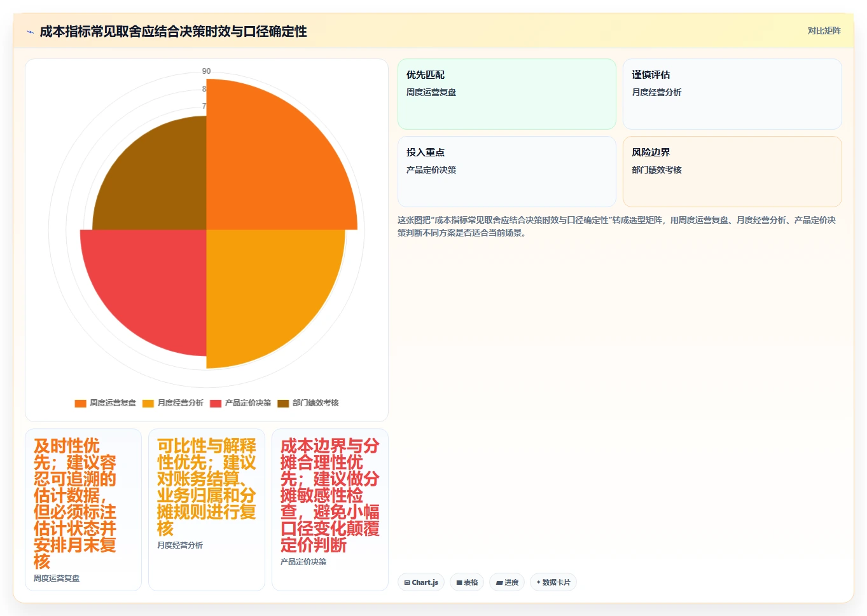Click the heading 成本指标常见取舍应结合决策时效与口径确定性
Screen dimensions: 867x616
pos(173,32)
